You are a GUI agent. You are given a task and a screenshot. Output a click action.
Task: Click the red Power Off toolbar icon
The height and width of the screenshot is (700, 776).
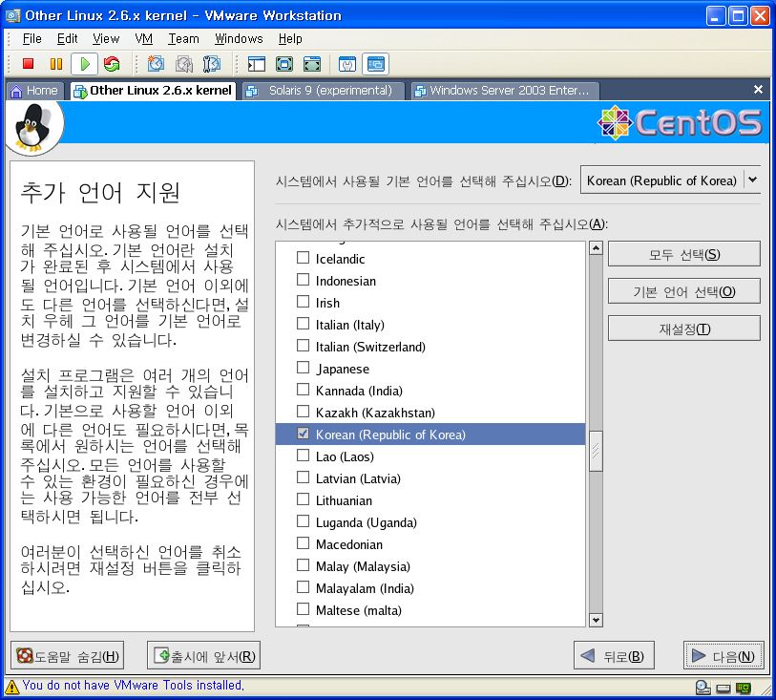(x=28, y=64)
